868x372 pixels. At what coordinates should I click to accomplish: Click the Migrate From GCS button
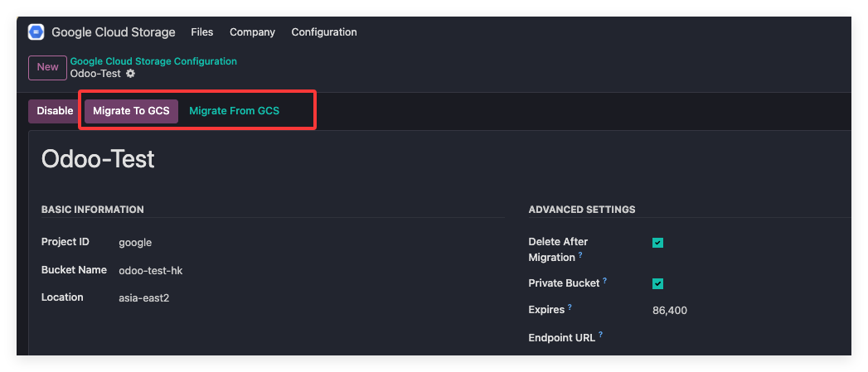(x=234, y=111)
